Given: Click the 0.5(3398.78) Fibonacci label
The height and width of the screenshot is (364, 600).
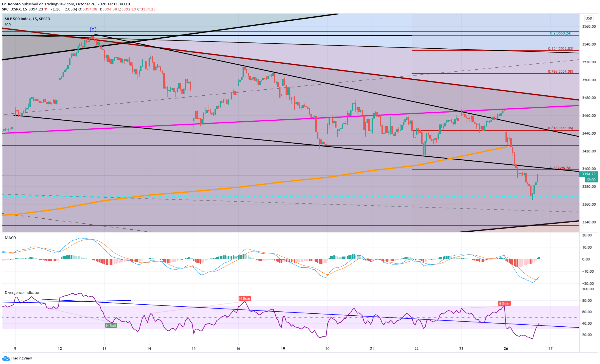Looking at the screenshot, I should tap(561, 168).
